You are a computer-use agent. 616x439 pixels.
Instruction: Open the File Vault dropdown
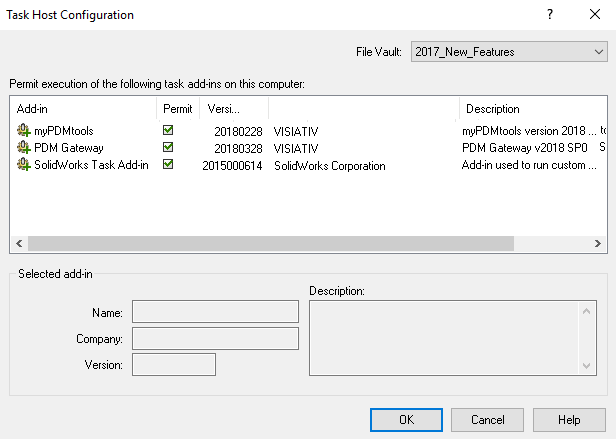coord(507,52)
